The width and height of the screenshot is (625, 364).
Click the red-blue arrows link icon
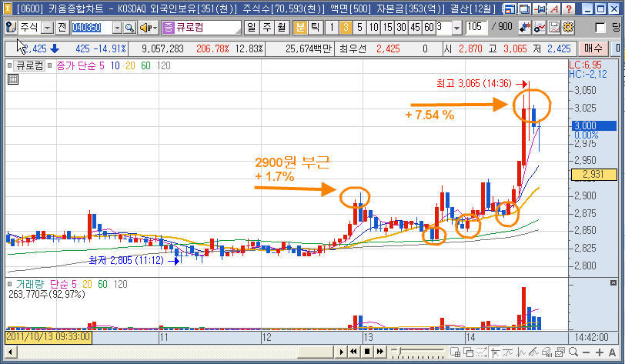525,27
